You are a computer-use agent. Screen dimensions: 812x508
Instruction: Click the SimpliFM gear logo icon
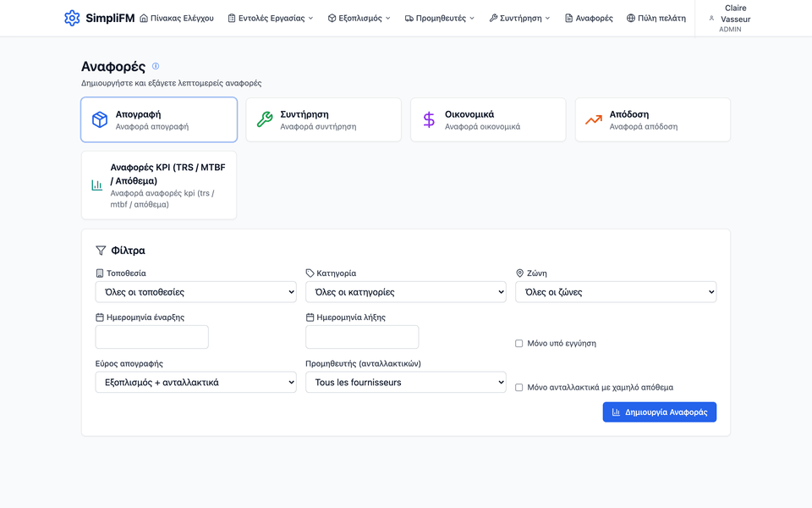pyautogui.click(x=72, y=18)
